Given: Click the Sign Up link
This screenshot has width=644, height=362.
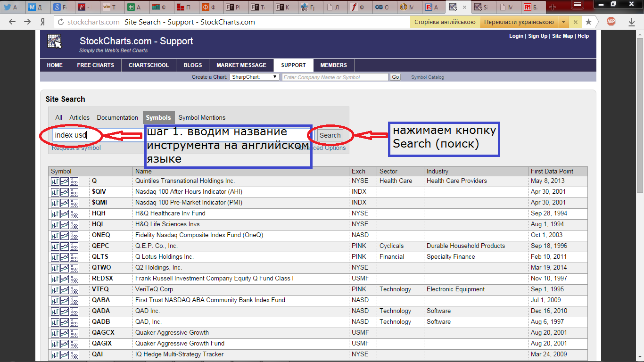Looking at the screenshot, I should click(x=538, y=36).
